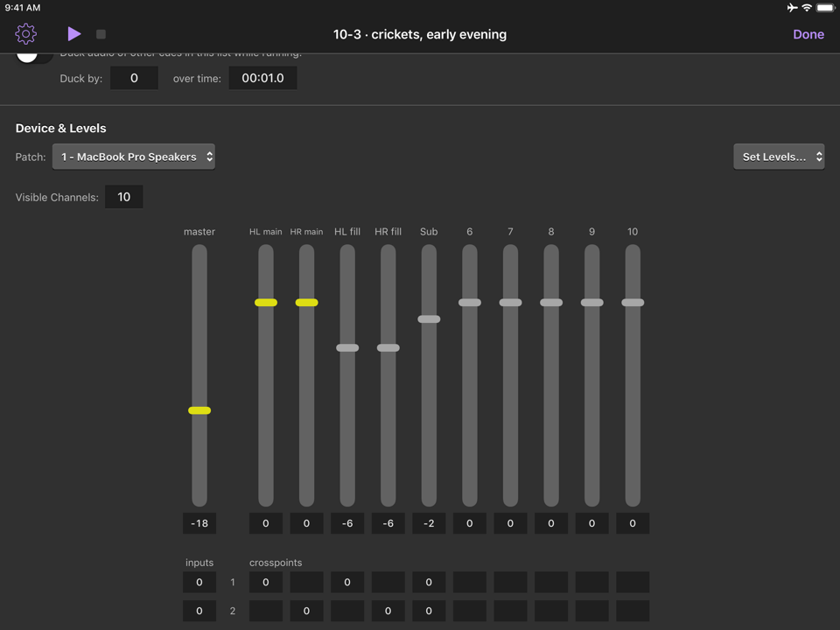This screenshot has width=840, height=630.
Task: Open the settings gear icon
Action: pyautogui.click(x=25, y=34)
